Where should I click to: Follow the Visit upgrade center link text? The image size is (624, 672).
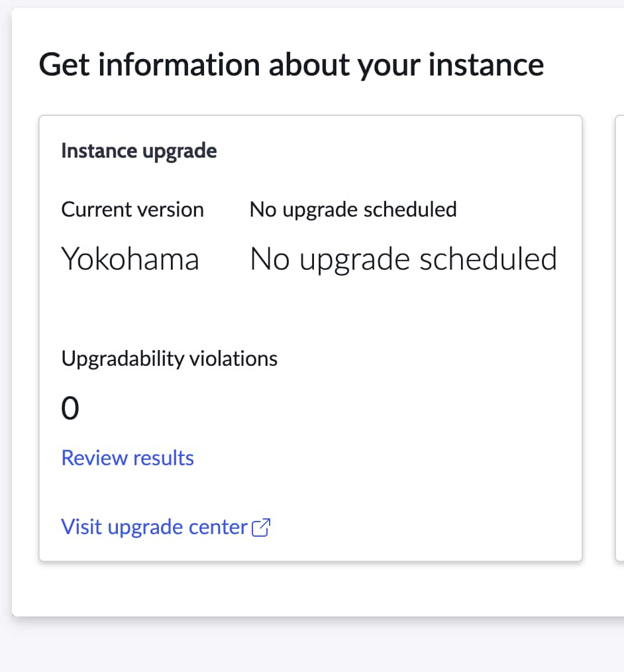(x=154, y=527)
